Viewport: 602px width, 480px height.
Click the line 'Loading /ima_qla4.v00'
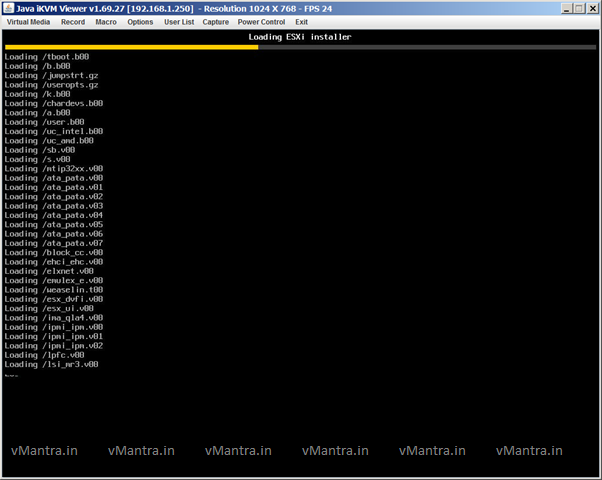coord(54,318)
